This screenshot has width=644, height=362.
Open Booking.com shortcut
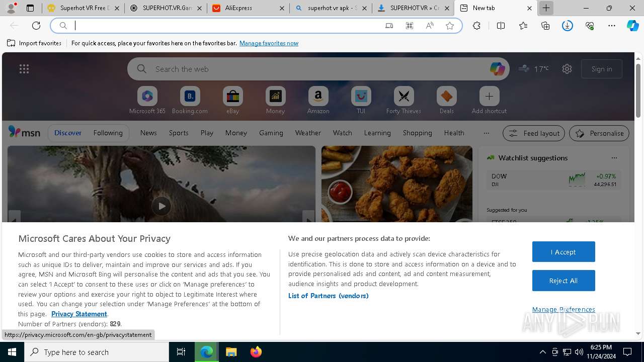click(x=190, y=100)
